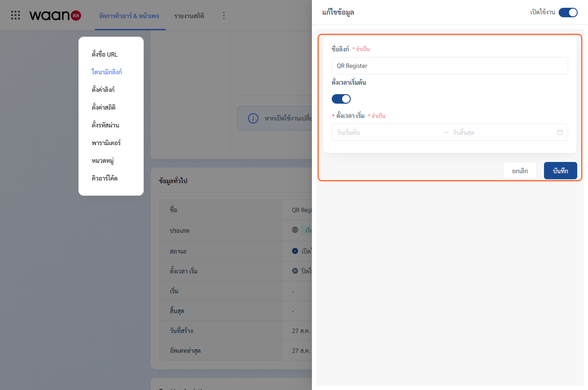This screenshot has height=390, width=588.
Task: Open the apps grid launcher icon
Action: coord(16,16)
